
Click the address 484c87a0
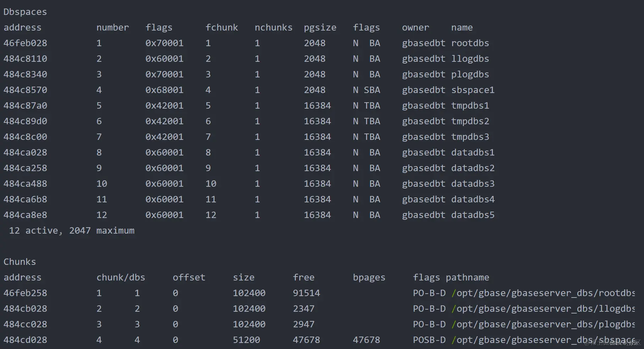25,106
